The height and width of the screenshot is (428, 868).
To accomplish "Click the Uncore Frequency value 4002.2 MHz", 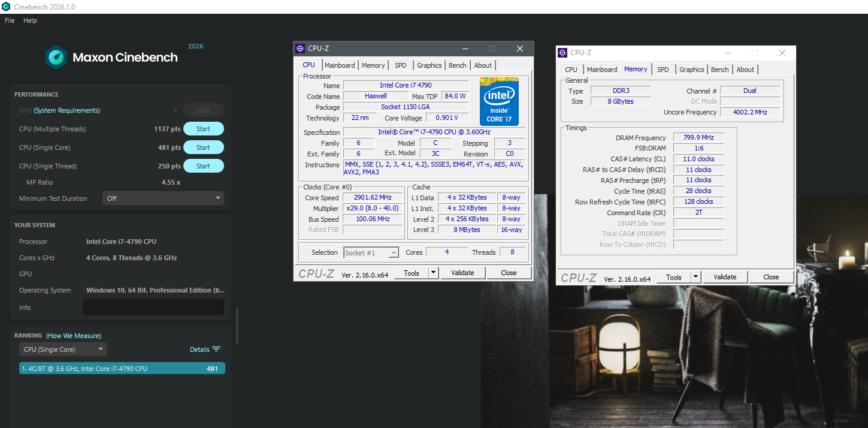I will [x=750, y=112].
